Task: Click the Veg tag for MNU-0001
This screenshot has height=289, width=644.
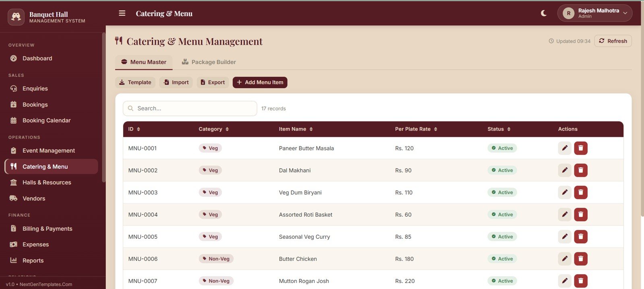Action: click(210, 148)
